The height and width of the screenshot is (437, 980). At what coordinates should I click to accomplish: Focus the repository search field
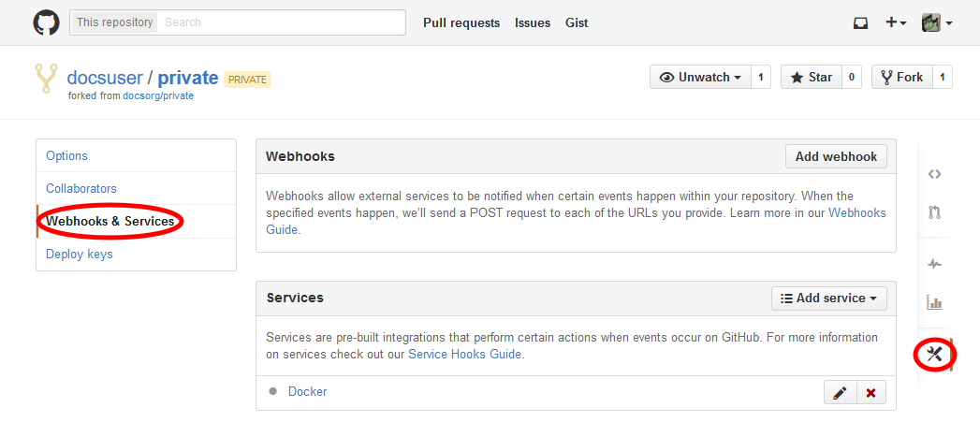pyautogui.click(x=281, y=22)
